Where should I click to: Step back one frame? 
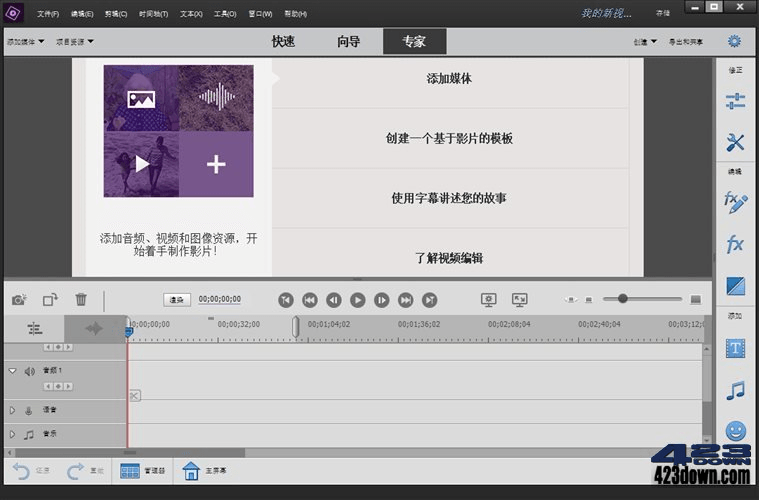tap(334, 300)
